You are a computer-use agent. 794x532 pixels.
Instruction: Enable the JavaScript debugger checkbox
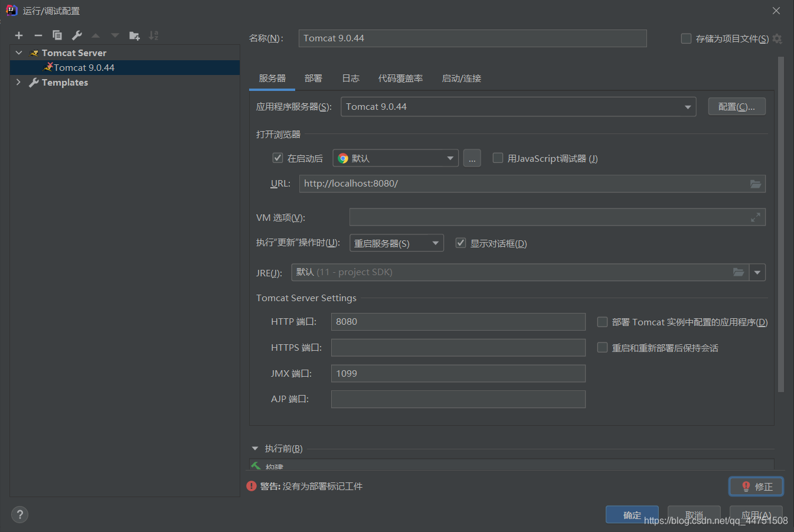(x=498, y=158)
